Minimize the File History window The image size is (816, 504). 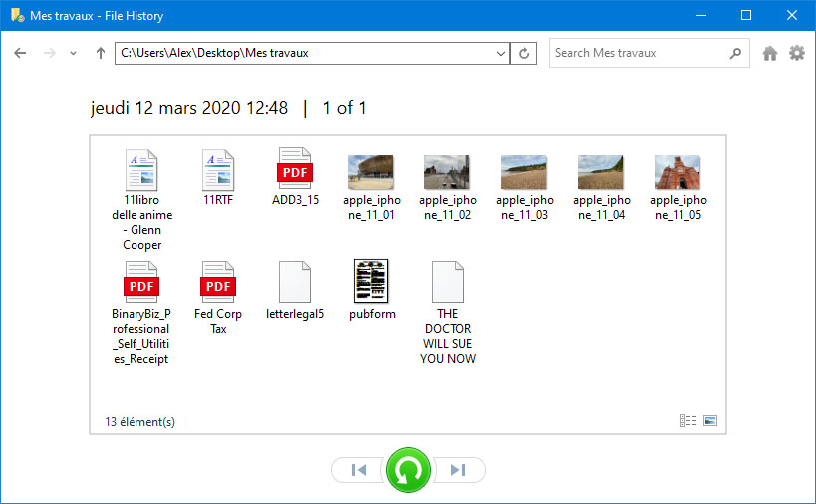pyautogui.click(x=701, y=15)
